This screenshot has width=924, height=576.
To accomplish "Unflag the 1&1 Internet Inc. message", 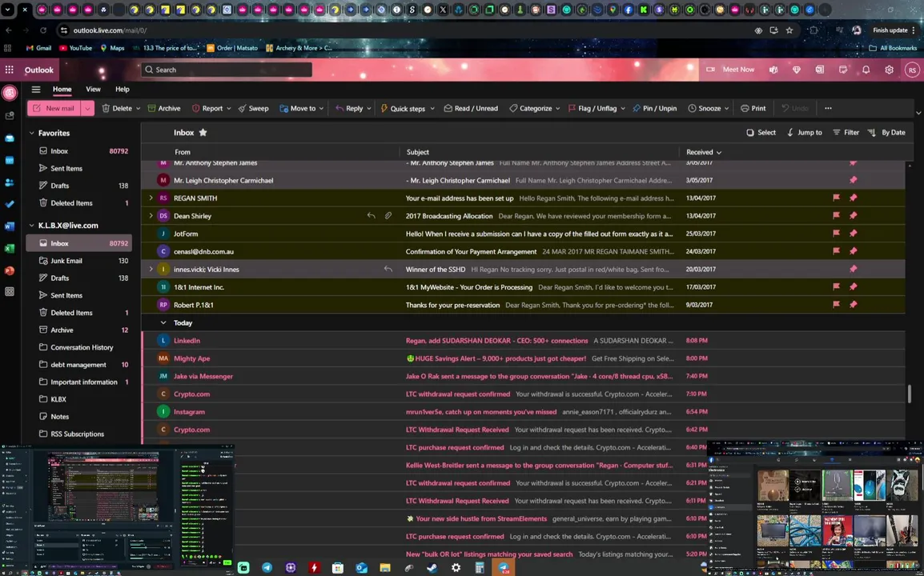I will (836, 287).
